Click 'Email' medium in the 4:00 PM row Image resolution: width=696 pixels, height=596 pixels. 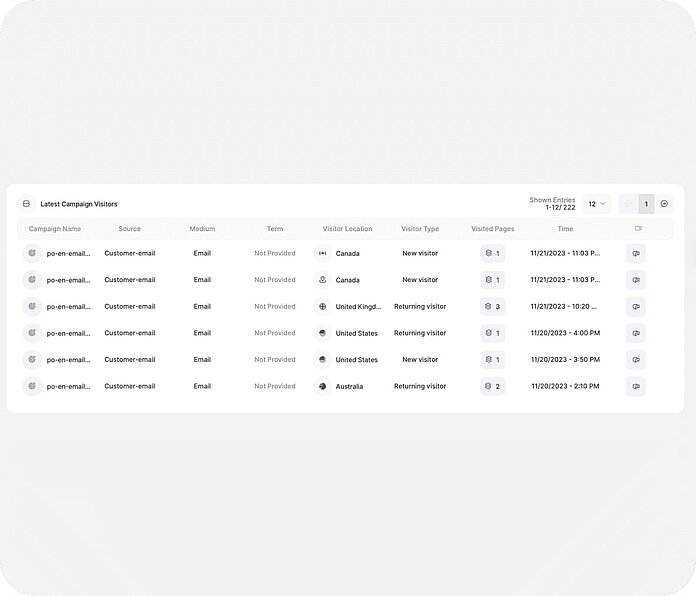pyautogui.click(x=202, y=333)
